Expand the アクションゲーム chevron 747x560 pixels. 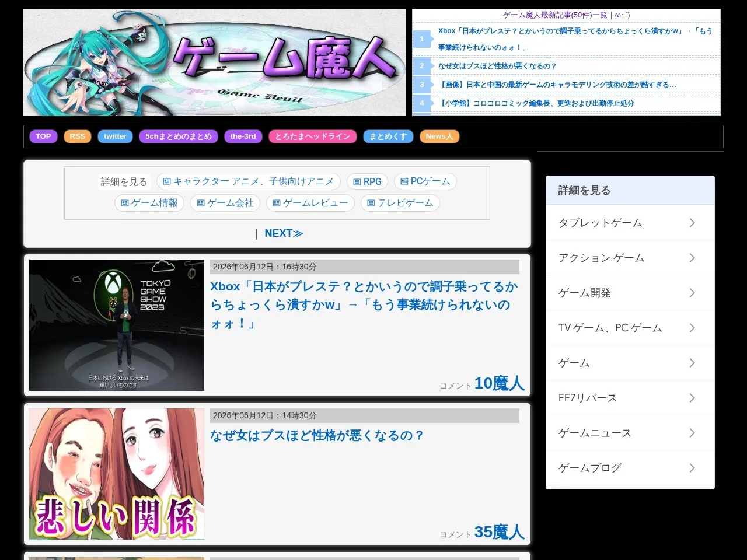click(692, 258)
